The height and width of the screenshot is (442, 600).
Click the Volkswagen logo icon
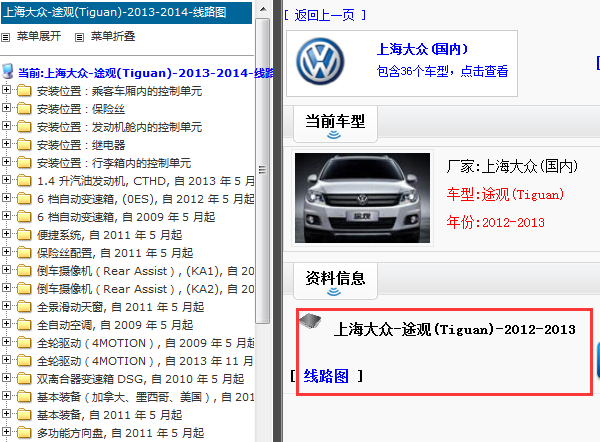(320, 61)
